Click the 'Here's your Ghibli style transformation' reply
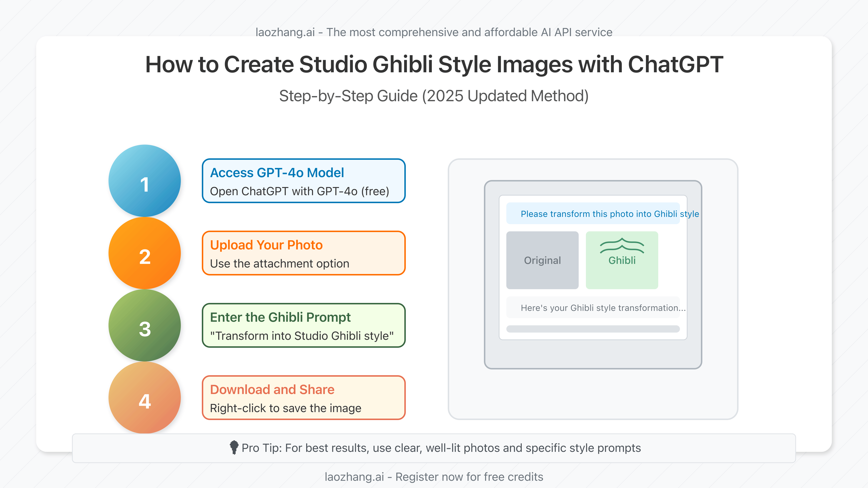868x488 pixels. [x=593, y=308]
